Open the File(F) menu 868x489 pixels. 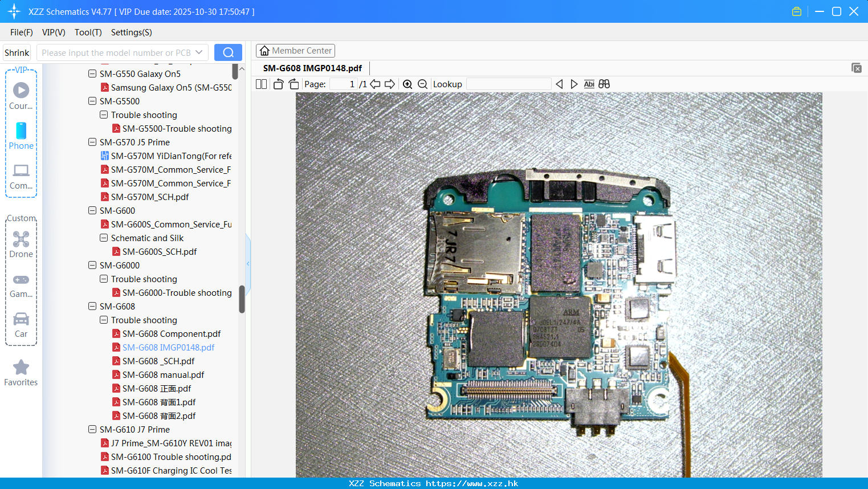[x=22, y=32]
